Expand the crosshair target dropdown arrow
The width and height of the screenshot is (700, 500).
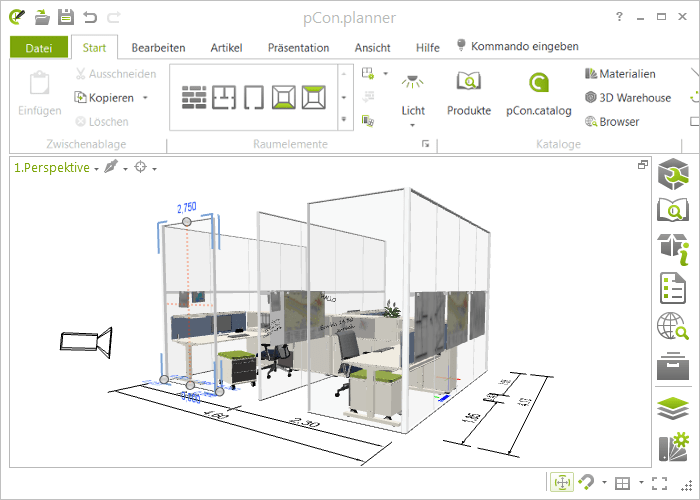coord(154,169)
